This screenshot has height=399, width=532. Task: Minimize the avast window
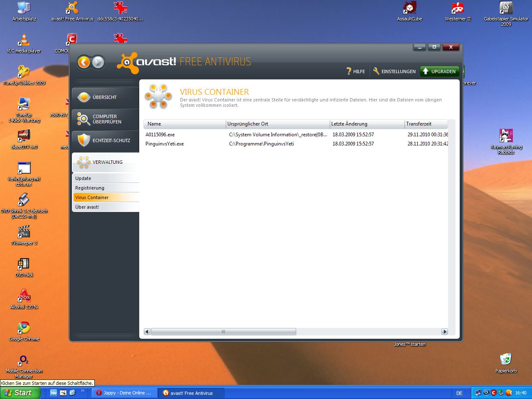click(x=420, y=47)
